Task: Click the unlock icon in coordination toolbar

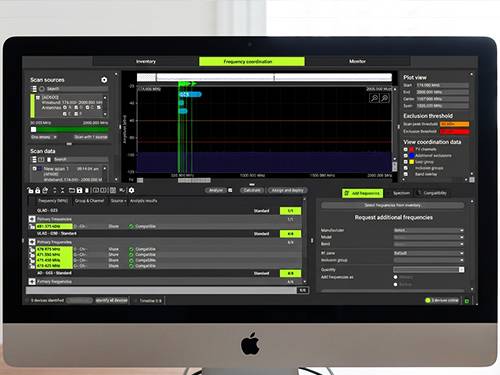Action: [x=30, y=190]
